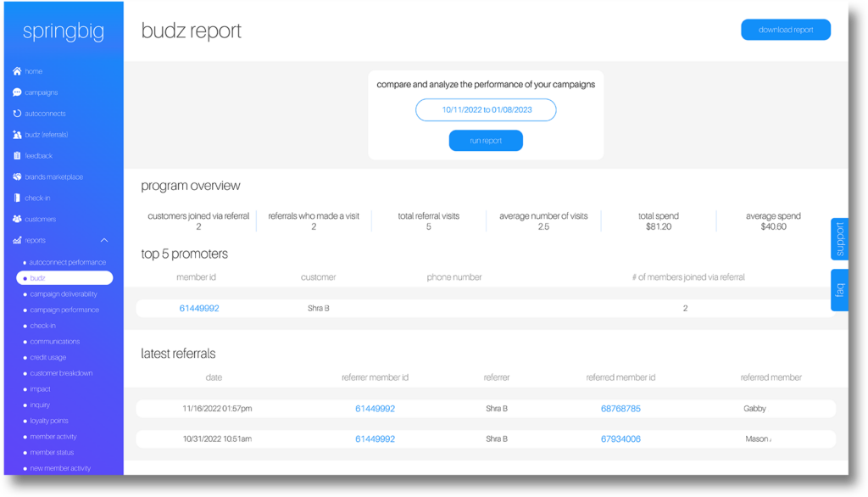
Task: Open the campaigns menu item
Action: (x=41, y=92)
